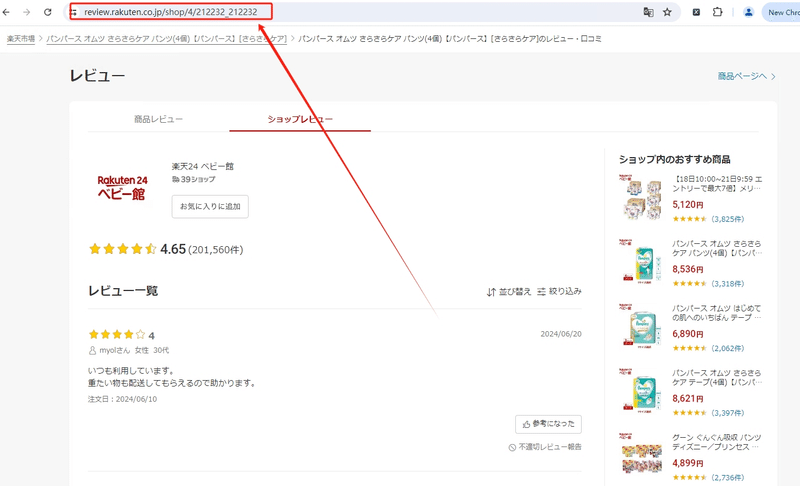Open the 8,536円 Pampers product thumbnail
800x486 pixels.
click(641, 262)
